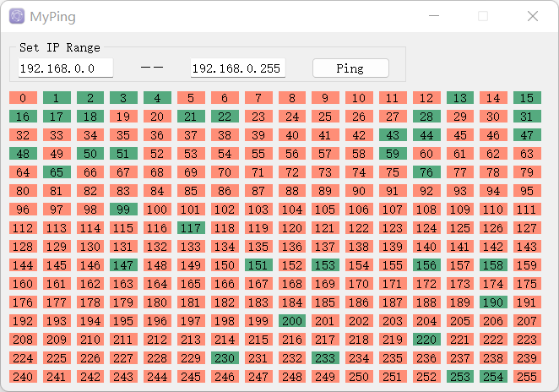Select the red host cell 80
Image resolution: width=559 pixels, height=392 pixels.
pos(23,191)
